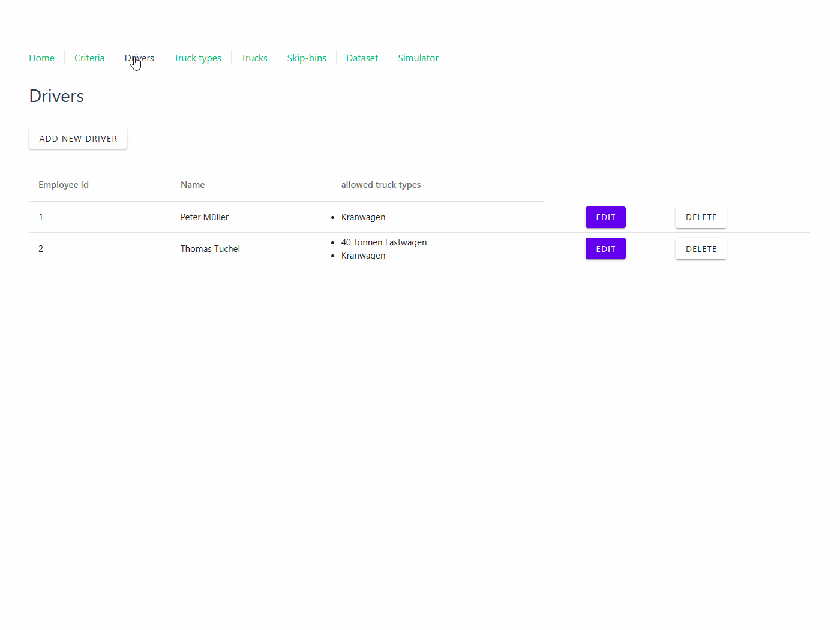Open the Skip-bins page
840x630 pixels.
coord(307,58)
